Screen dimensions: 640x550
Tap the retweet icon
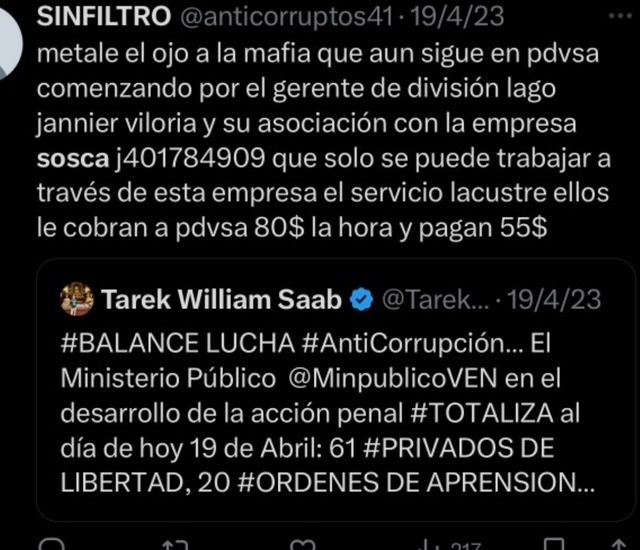[x=176, y=545]
